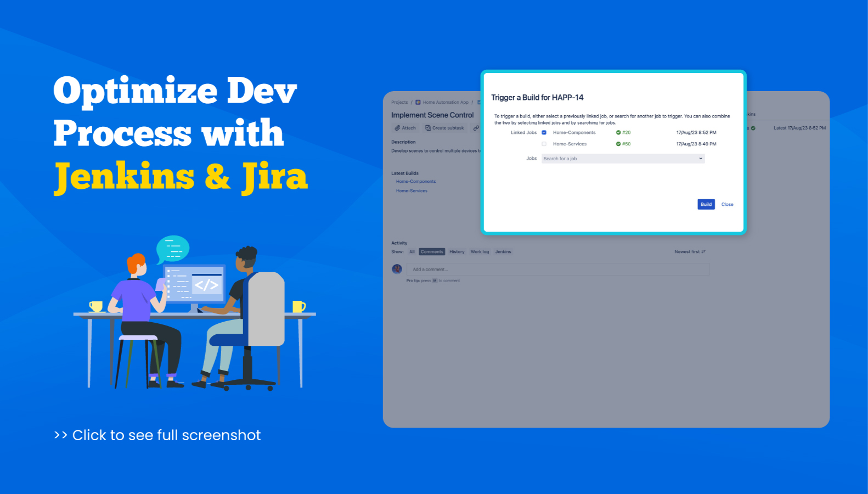Viewport: 868px width, 494px height.
Task: Switch to the Work log activity tab
Action: 480,252
